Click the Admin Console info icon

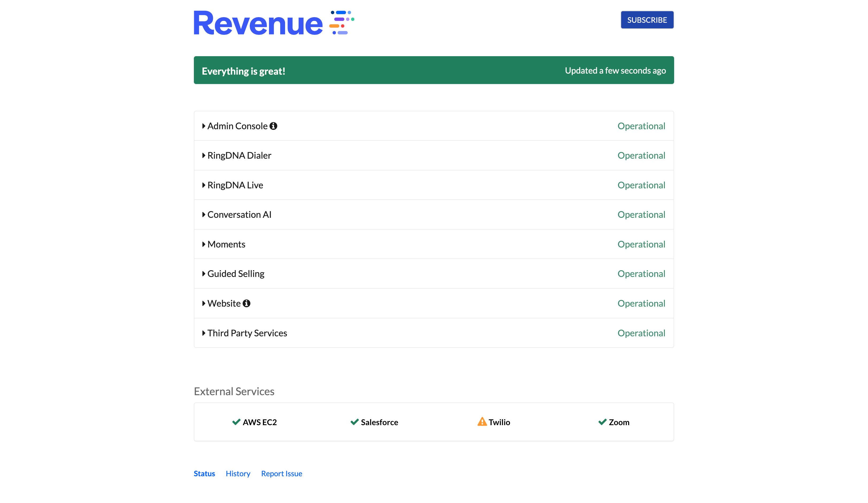click(x=273, y=126)
